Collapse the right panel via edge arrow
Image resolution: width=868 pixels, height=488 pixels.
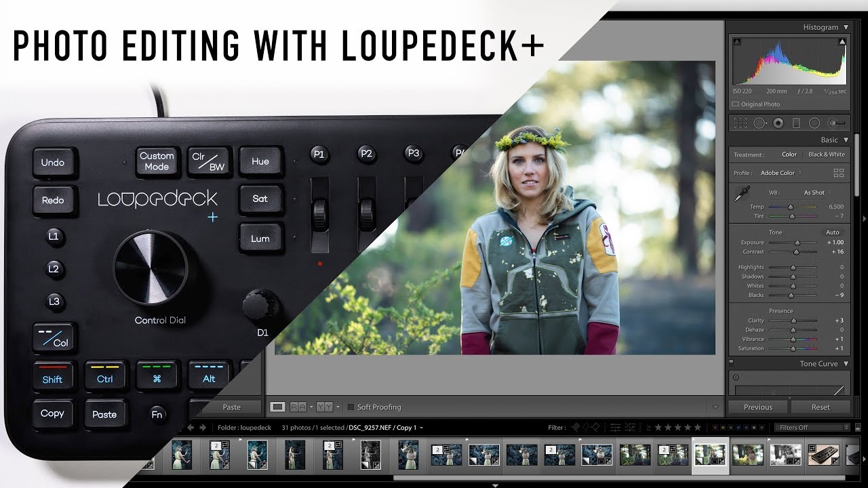(864, 218)
